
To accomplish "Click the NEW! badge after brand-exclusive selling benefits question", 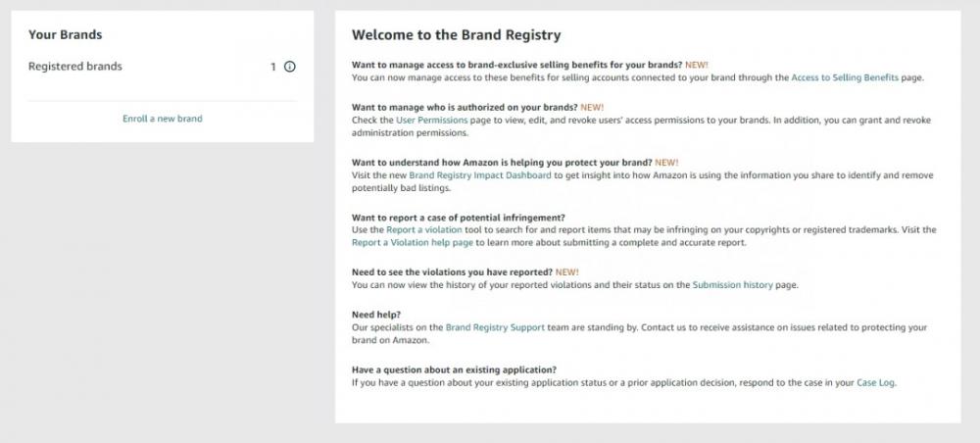I will tap(697, 65).
